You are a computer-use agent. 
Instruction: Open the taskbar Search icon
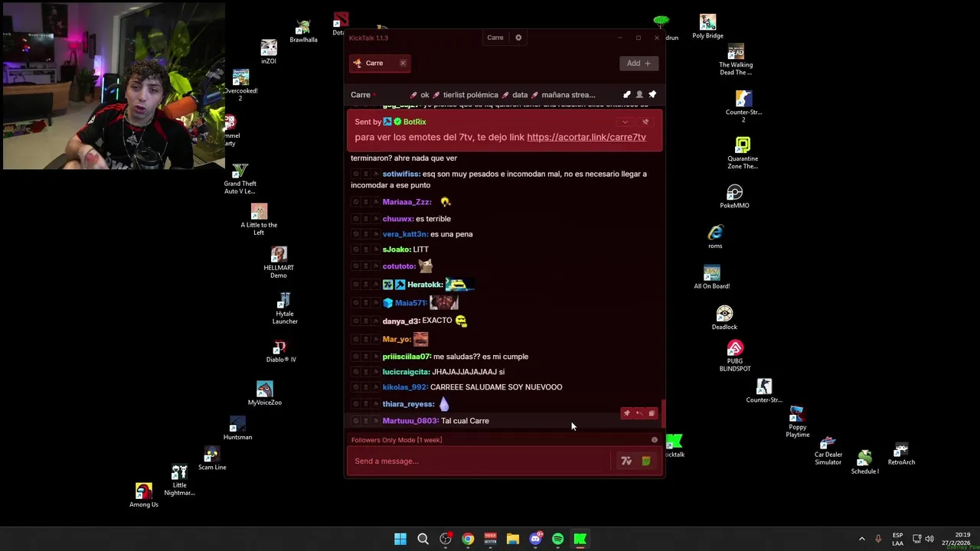click(x=423, y=539)
